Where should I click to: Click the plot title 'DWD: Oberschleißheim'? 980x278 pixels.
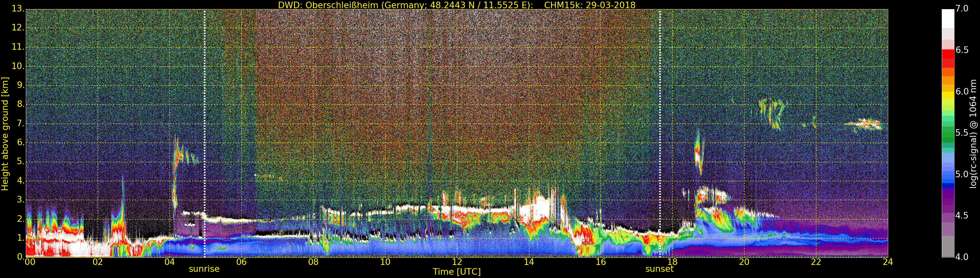[x=328, y=5]
